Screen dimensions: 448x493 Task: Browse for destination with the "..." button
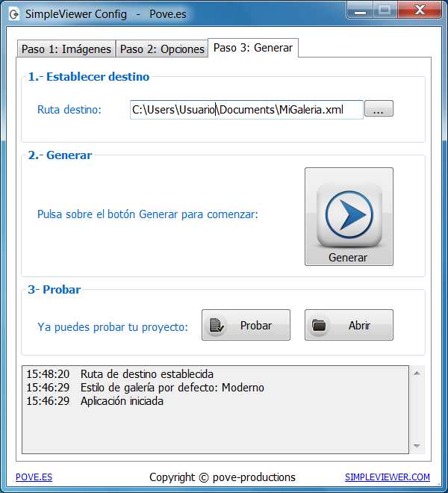[378, 109]
